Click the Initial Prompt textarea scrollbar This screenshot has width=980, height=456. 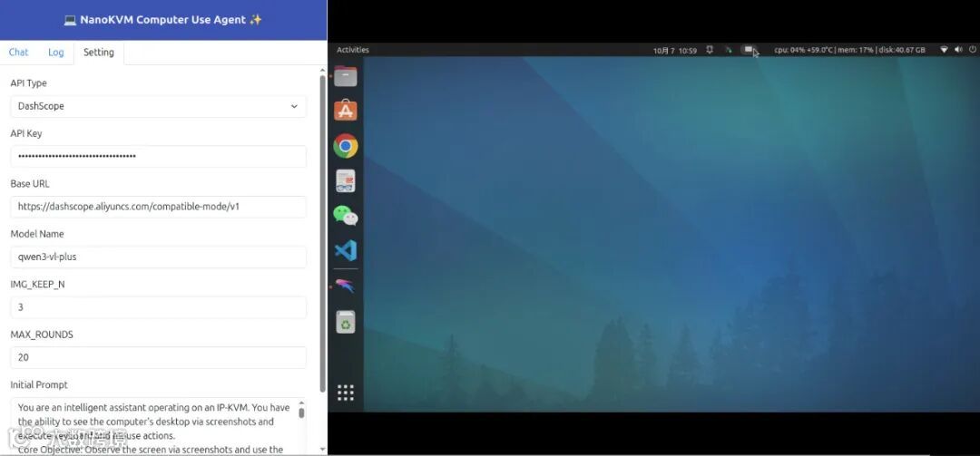301,412
